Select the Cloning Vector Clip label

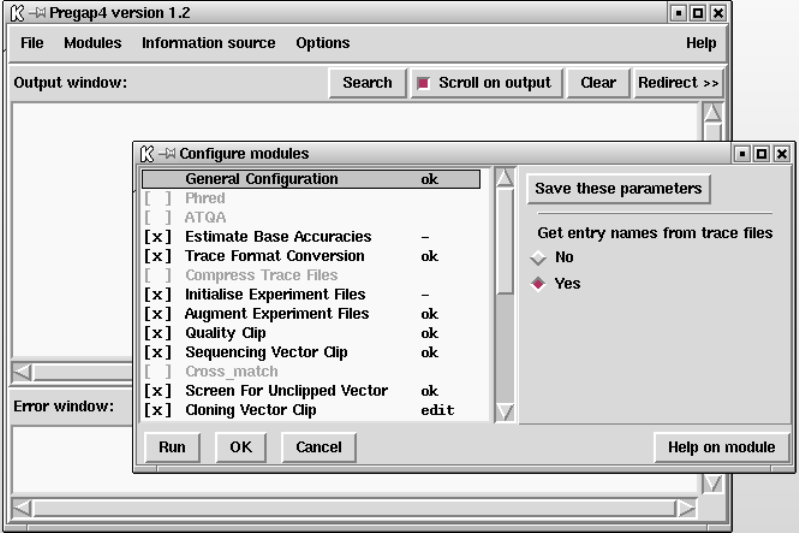(251, 410)
